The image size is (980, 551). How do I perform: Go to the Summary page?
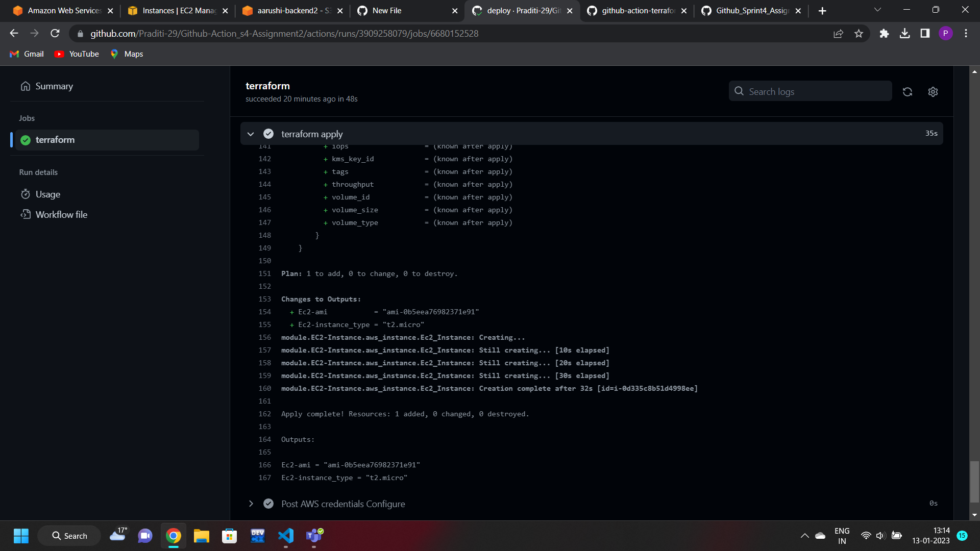[x=54, y=86]
